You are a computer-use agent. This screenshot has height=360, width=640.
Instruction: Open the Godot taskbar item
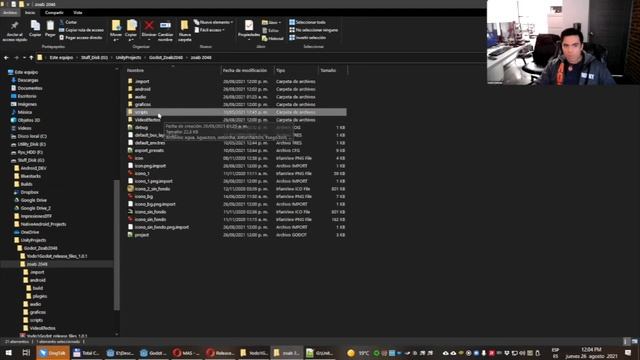153,353
